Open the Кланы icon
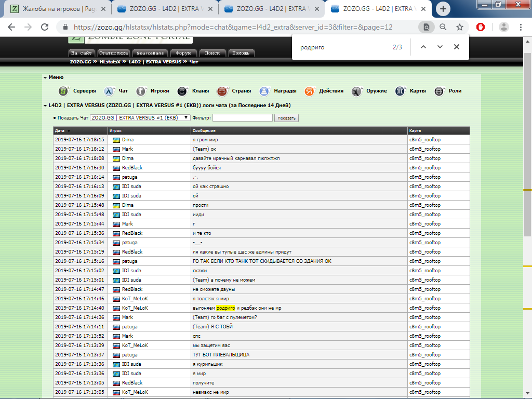This screenshot has height=399, width=532. point(182,91)
